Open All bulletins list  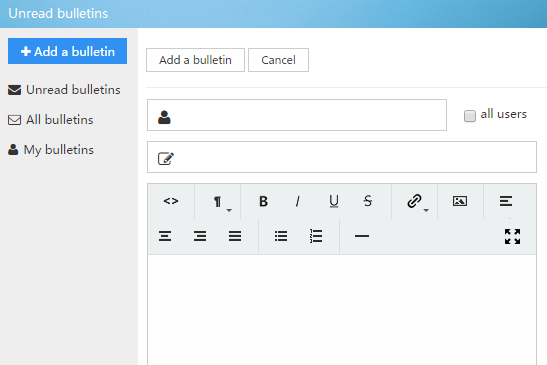[51, 120]
